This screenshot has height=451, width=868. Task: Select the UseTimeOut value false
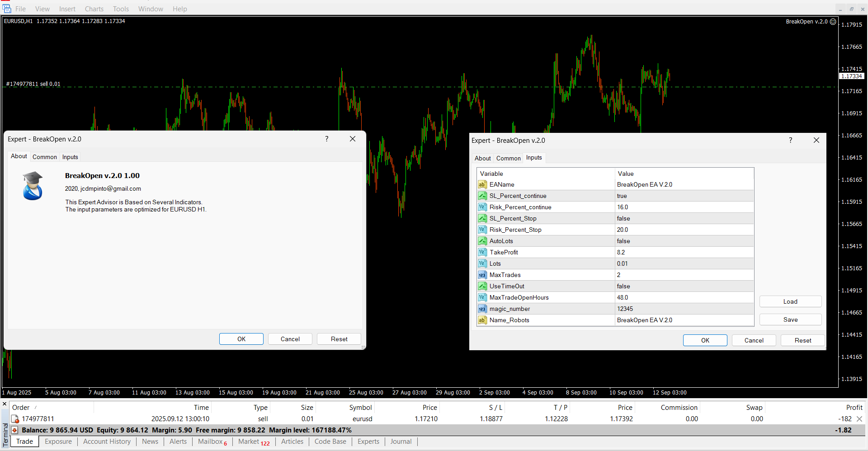623,286
